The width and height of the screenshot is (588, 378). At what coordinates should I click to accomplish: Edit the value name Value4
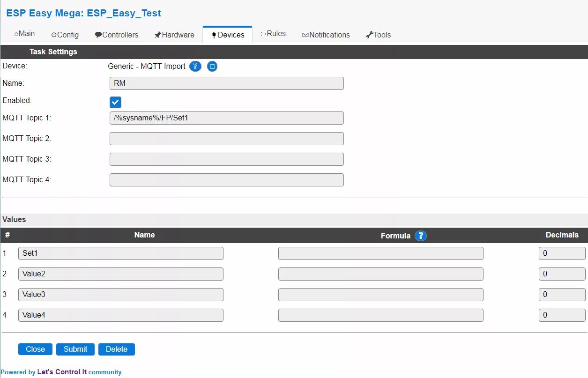coord(121,315)
